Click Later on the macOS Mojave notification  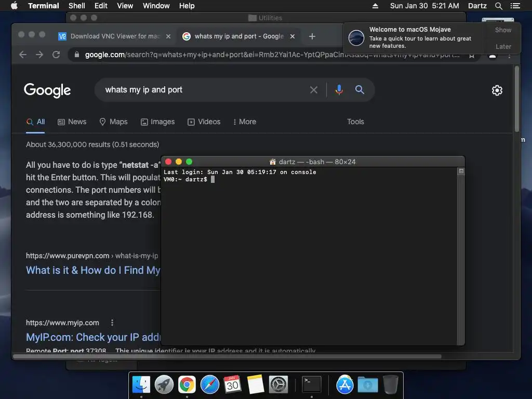(x=503, y=46)
